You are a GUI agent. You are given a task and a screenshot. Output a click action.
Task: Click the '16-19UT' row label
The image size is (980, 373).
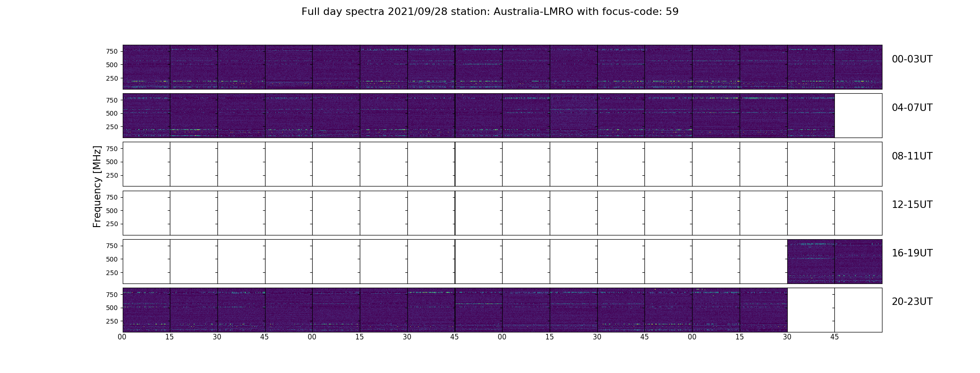[x=912, y=253]
